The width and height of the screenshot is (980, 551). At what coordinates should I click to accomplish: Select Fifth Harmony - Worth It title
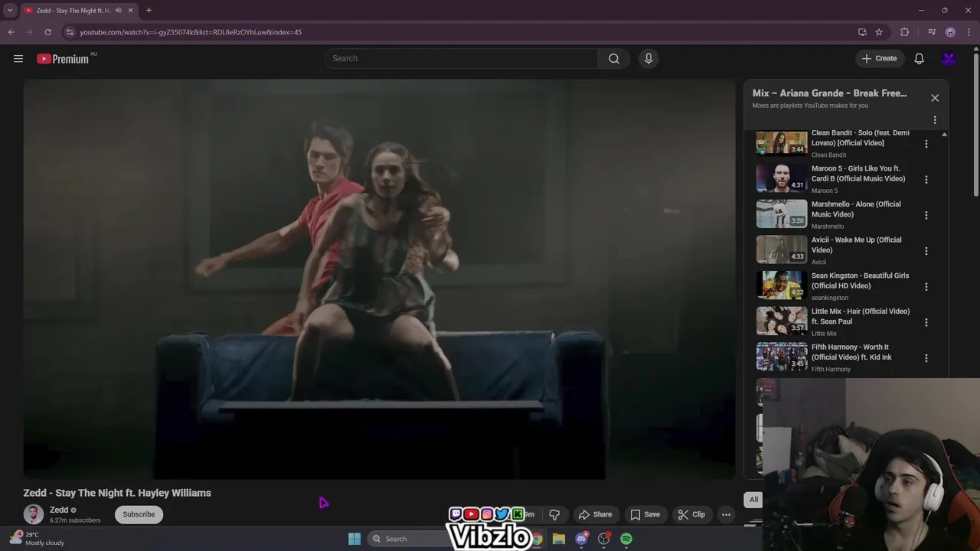(x=851, y=352)
